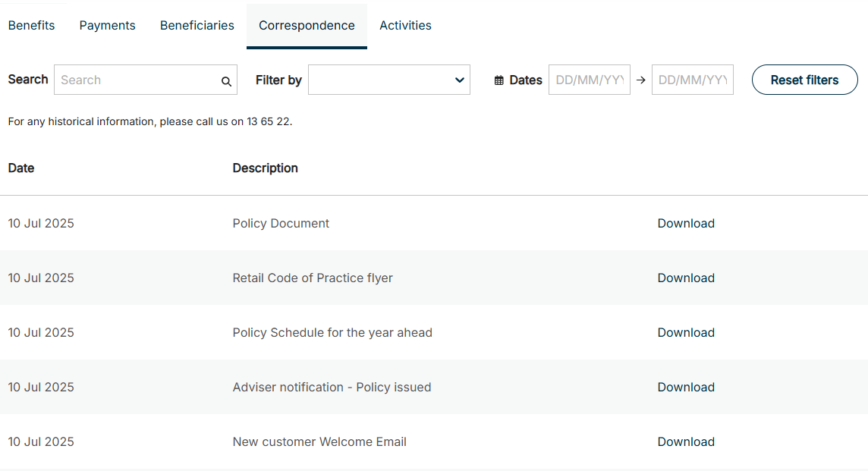Focus the Search text field
This screenshot has width=868, height=471.
pos(137,80)
